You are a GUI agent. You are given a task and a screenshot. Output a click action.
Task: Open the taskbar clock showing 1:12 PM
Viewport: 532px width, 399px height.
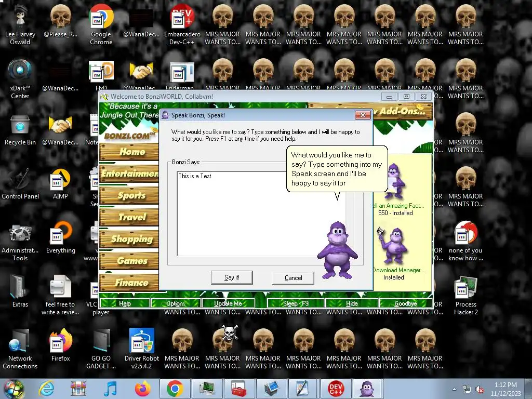click(x=506, y=389)
